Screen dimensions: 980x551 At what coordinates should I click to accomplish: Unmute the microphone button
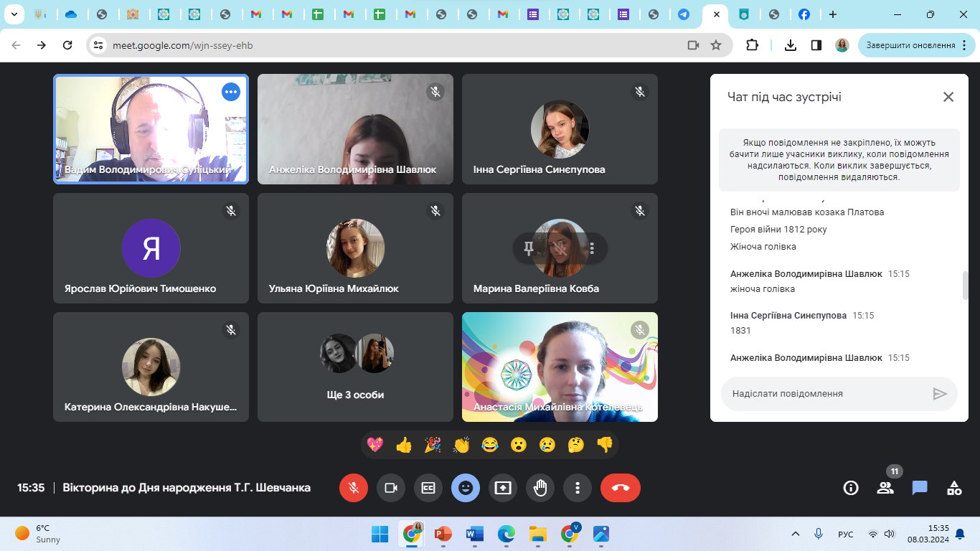coord(354,488)
